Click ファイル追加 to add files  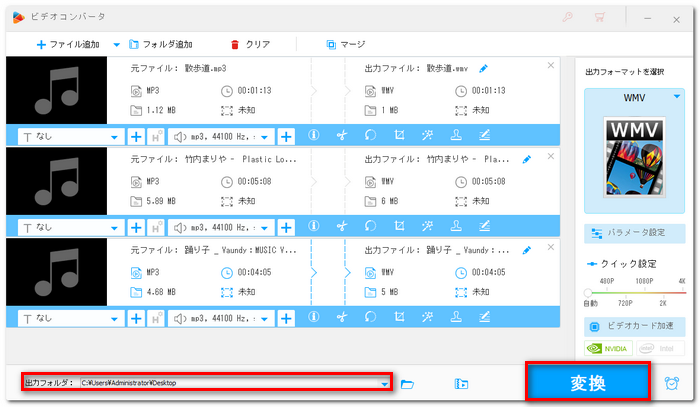[x=68, y=45]
